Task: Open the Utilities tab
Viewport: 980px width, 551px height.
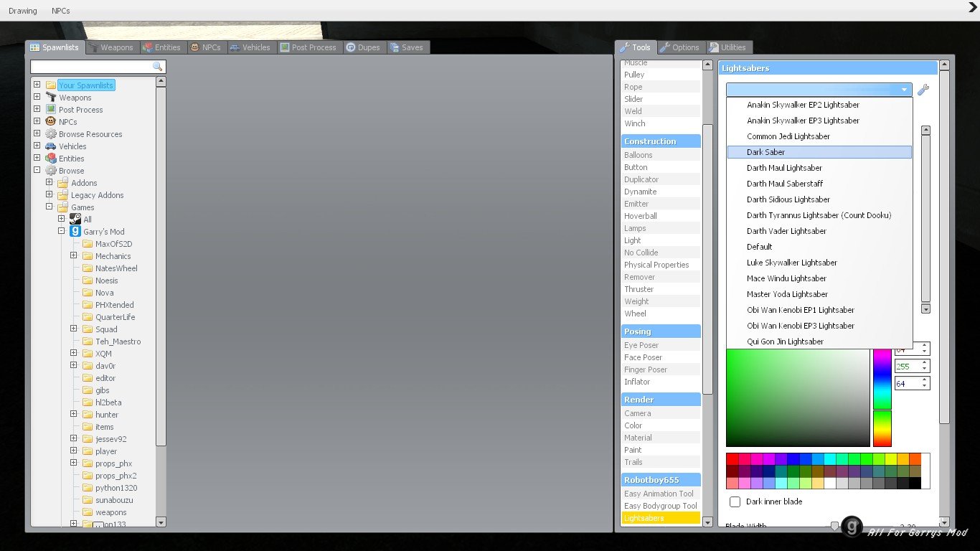Action: coord(728,47)
